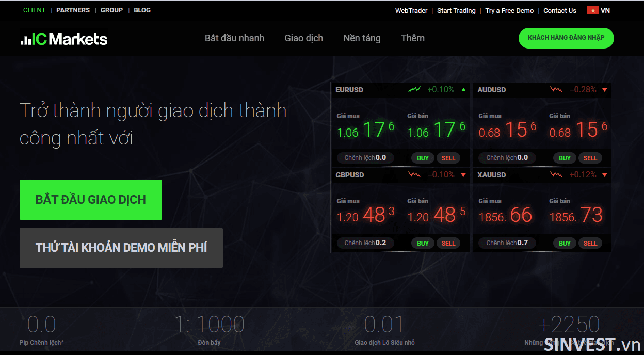Image resolution: width=644 pixels, height=355 pixels.
Task: Click the XAUUSD Chênh lệch 0.7 spread
Action: pyautogui.click(x=507, y=243)
